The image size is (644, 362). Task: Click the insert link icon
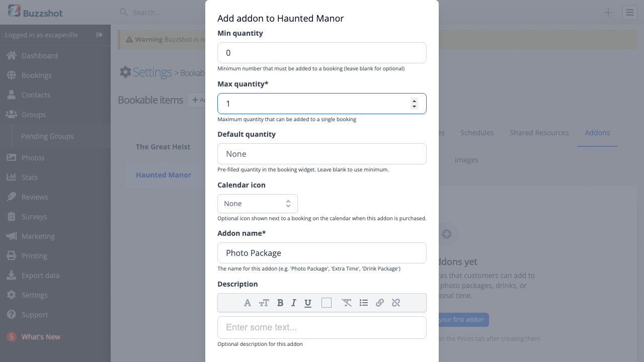(x=380, y=303)
